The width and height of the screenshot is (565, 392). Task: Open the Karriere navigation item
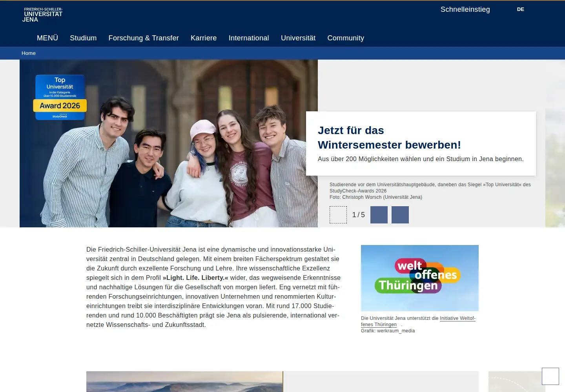[x=204, y=38]
